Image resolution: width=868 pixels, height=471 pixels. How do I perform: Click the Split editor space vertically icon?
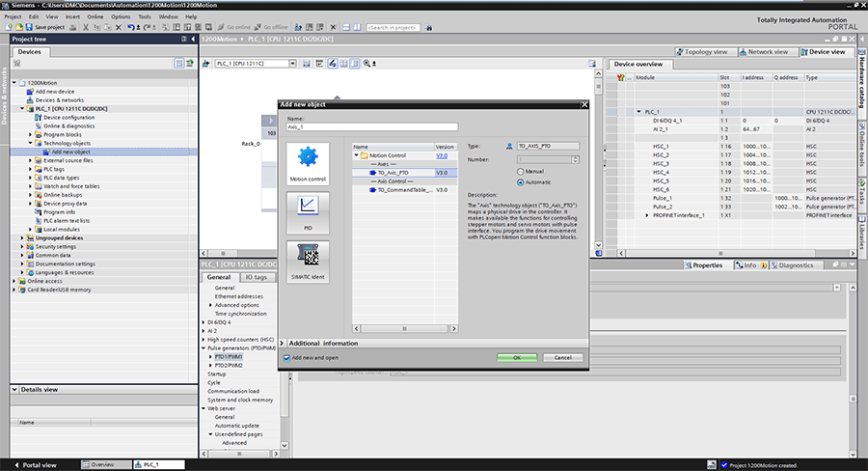pyautogui.click(x=357, y=27)
